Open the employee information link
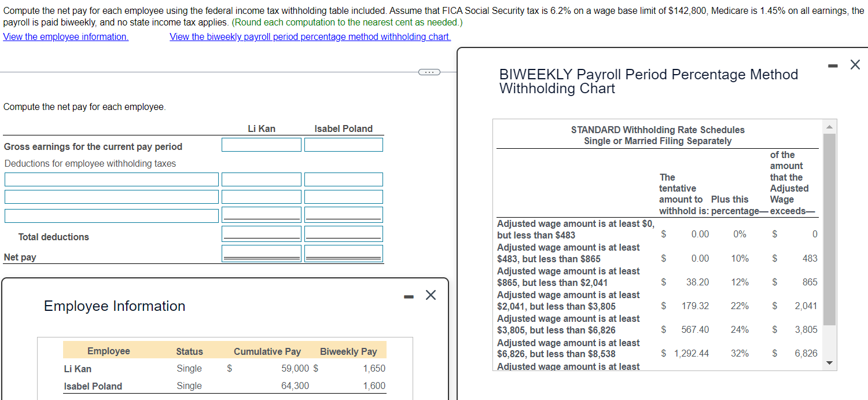 coord(65,36)
